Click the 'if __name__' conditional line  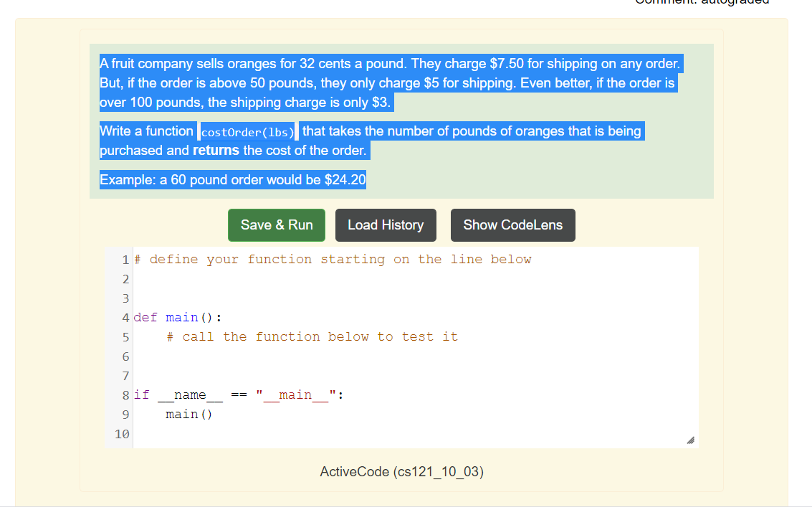(240, 394)
